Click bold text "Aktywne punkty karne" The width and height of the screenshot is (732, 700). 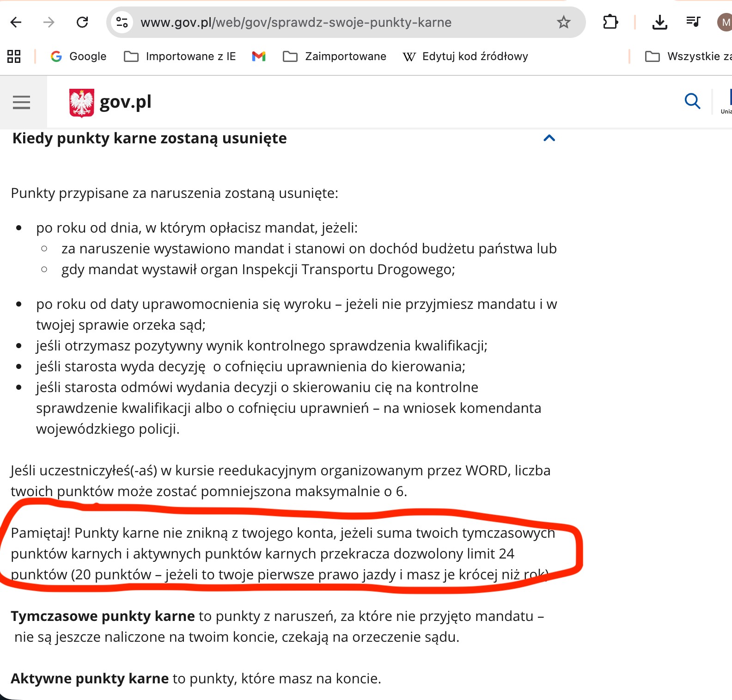point(90,679)
